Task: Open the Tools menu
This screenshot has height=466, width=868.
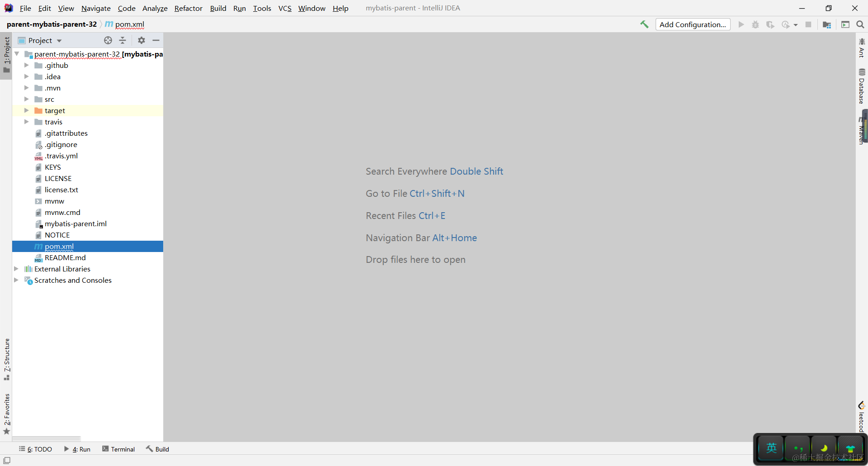Action: 262,8
